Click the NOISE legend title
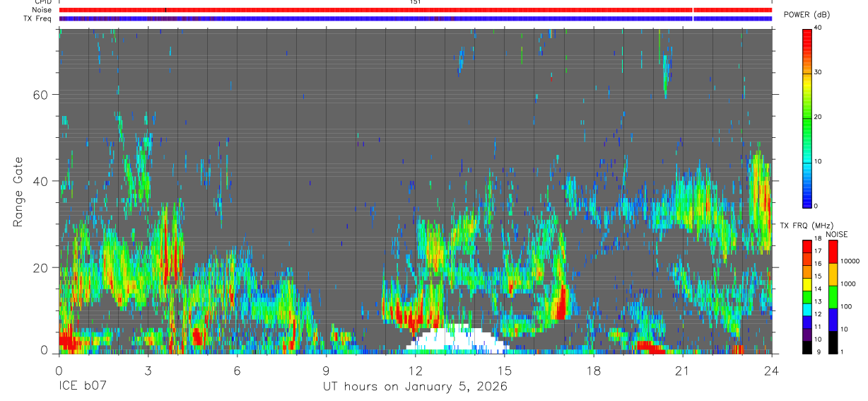The height and width of the screenshot is (401, 868). [x=836, y=234]
